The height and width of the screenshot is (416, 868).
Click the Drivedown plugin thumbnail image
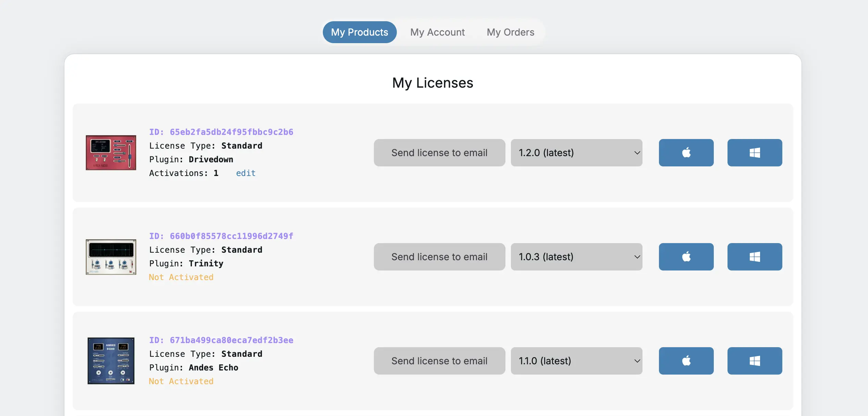tap(111, 153)
